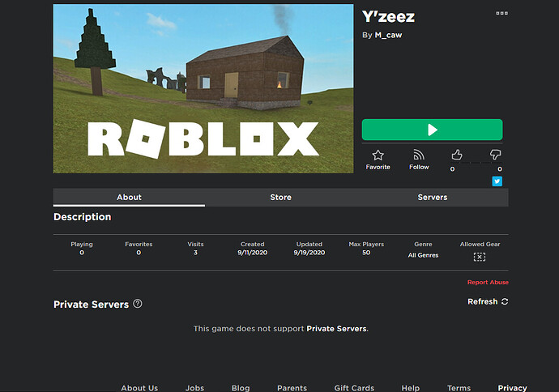Viewport: 559px width, 392px height.
Task: Share the game via the Twitter icon
Action: (497, 181)
